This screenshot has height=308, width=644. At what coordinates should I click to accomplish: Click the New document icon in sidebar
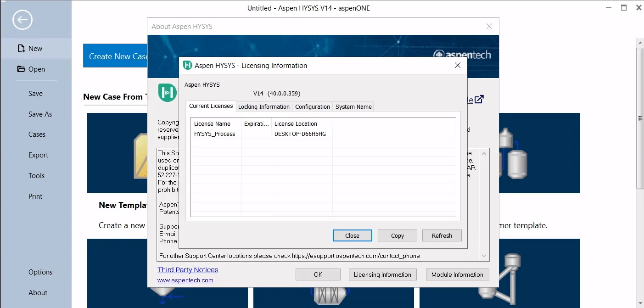[x=21, y=49]
